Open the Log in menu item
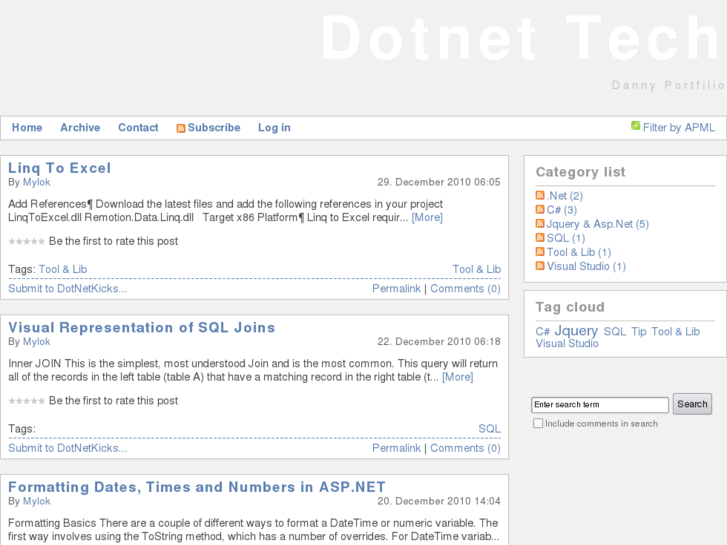 click(274, 128)
